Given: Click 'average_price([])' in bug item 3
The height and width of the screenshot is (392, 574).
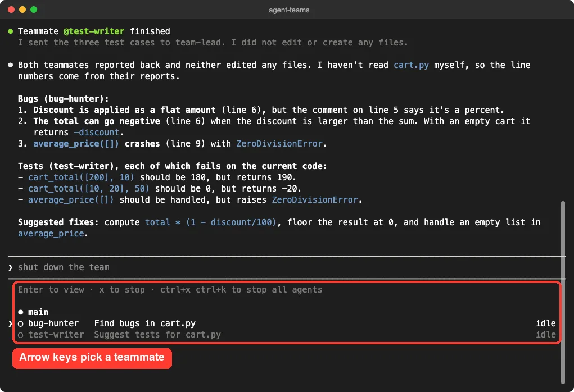Looking at the screenshot, I should tap(76, 144).
